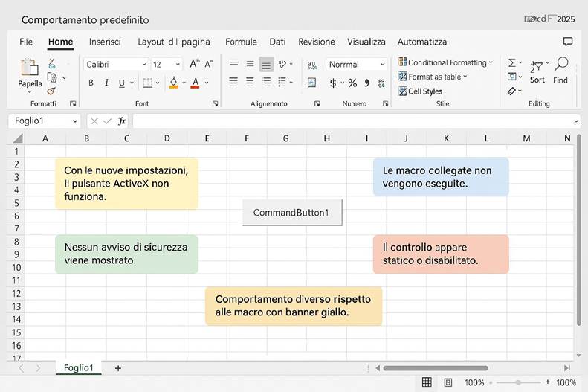Apply fill color bucket icon
This screenshot has width=588, height=392.
174,83
